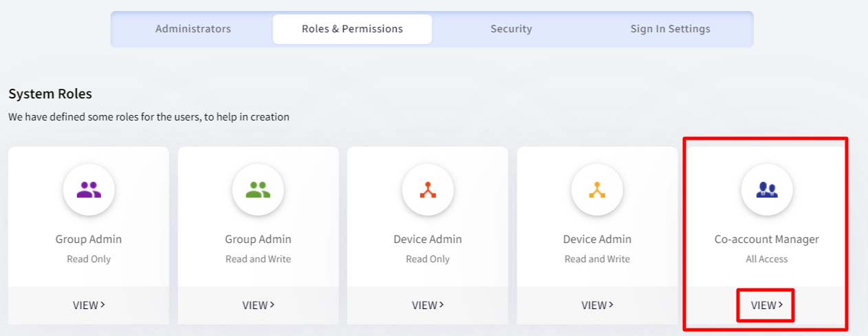
Task: Click the green Group Admin Read and Write icon
Action: [258, 189]
